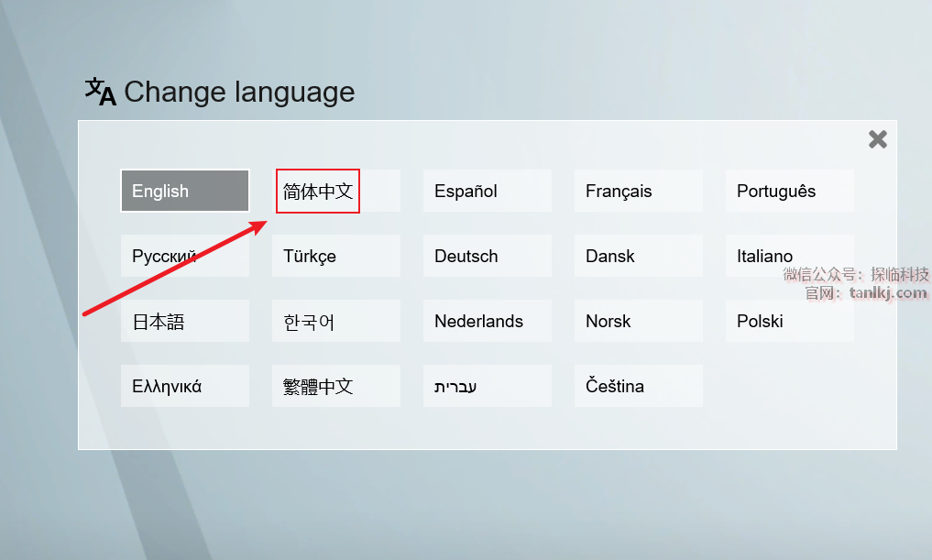Pick the 한국어 language option
The height and width of the screenshot is (560, 932).
click(x=335, y=321)
